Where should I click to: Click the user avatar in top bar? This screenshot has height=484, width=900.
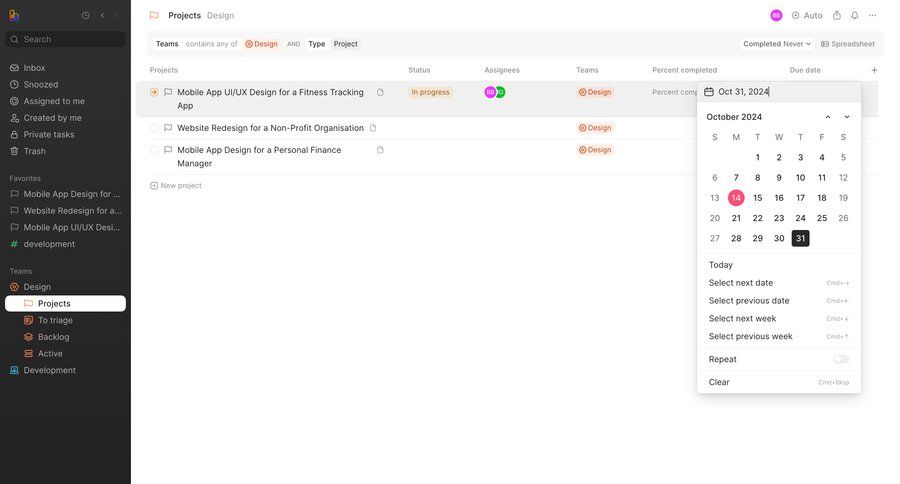pos(776,16)
